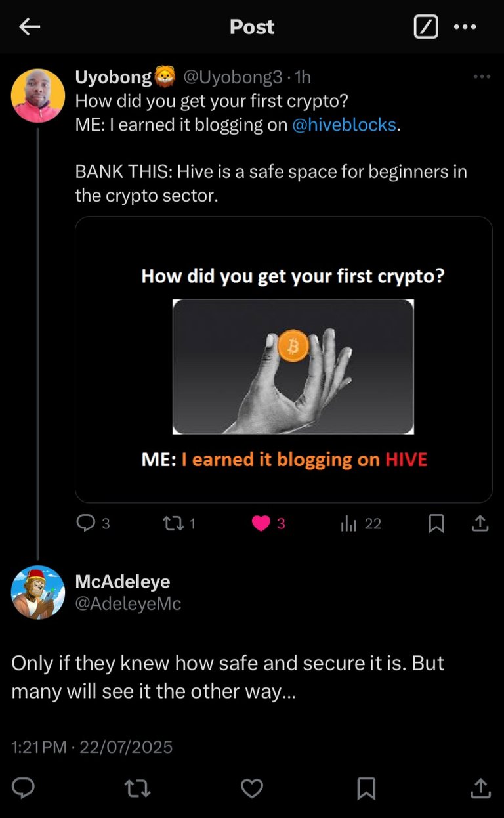
Task: Bookmark McAdeleye's reply
Action: tap(366, 787)
